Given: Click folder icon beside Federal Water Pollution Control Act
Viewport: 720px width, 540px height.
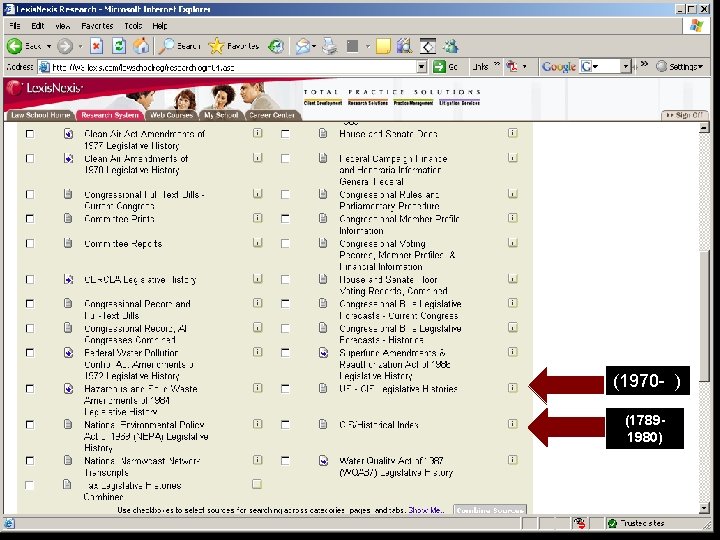Looking at the screenshot, I should 68,353.
